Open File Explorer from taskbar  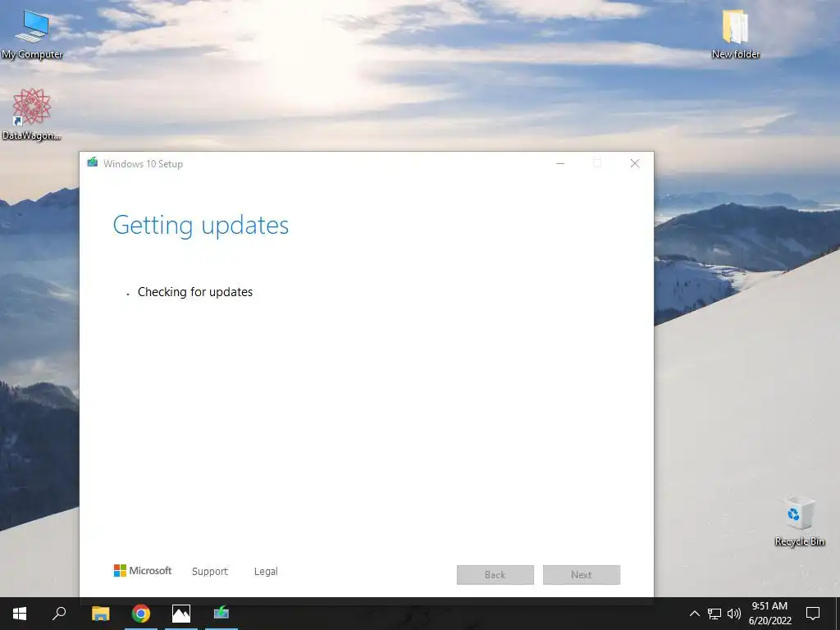(100, 614)
